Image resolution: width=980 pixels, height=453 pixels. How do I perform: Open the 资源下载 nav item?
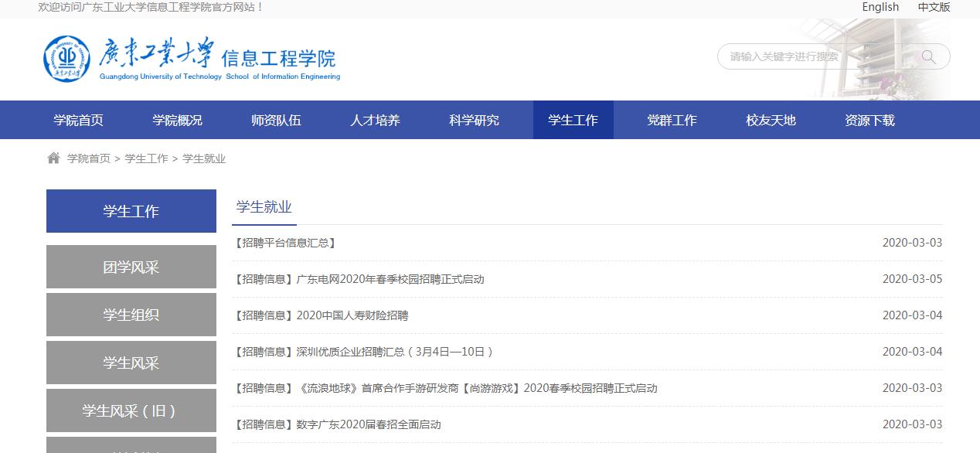pos(869,120)
